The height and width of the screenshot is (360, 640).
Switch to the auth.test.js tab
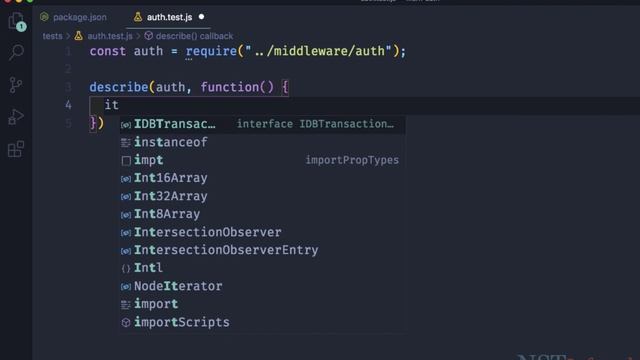click(x=169, y=17)
